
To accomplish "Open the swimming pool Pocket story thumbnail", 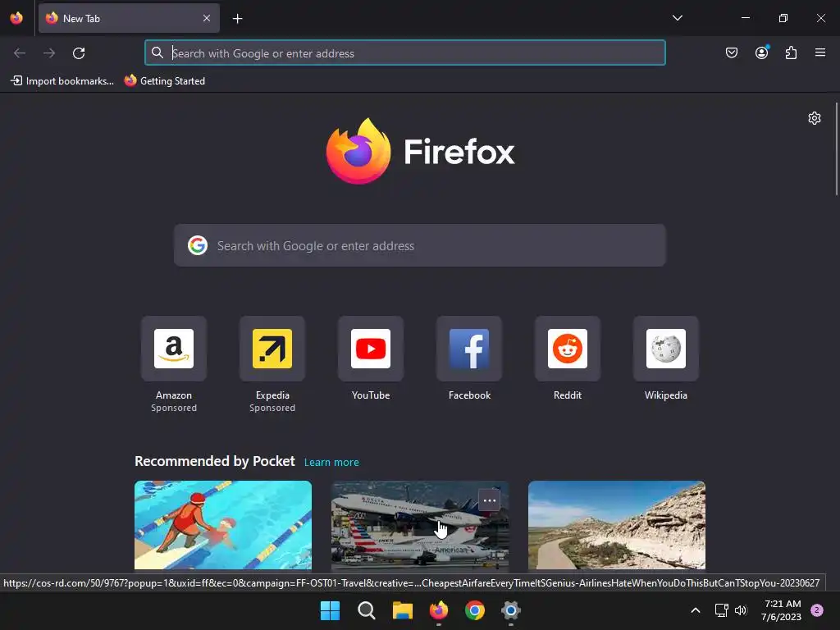I will (x=223, y=525).
